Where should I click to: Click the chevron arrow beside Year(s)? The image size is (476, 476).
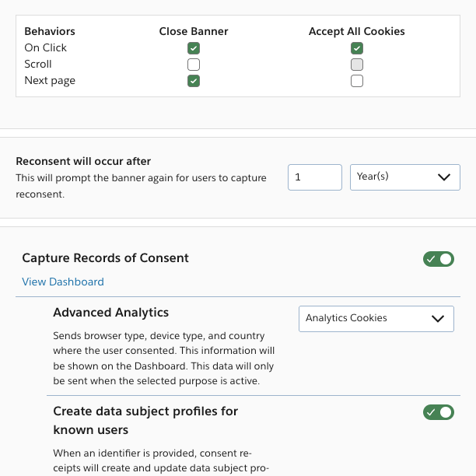click(x=444, y=177)
